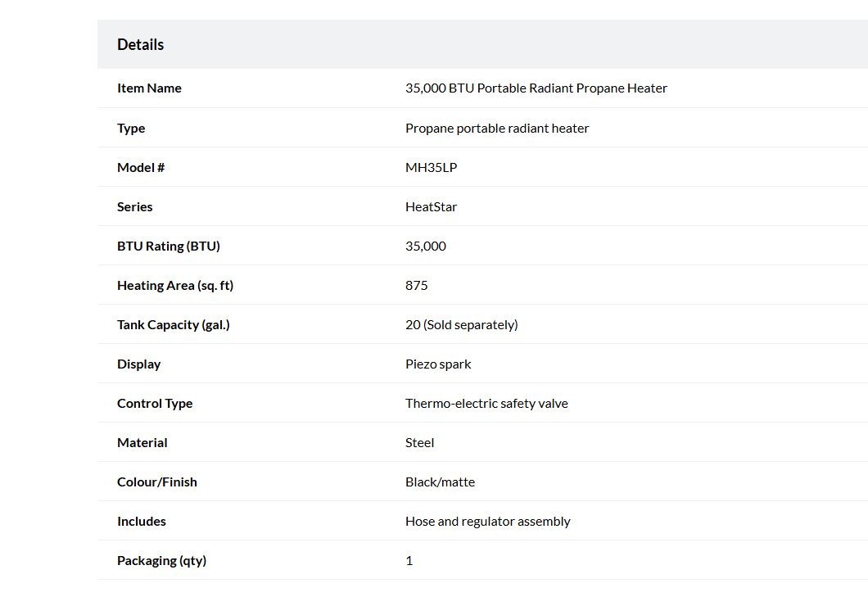Select the 20 (Sold separately) value
868x606 pixels.
point(462,324)
